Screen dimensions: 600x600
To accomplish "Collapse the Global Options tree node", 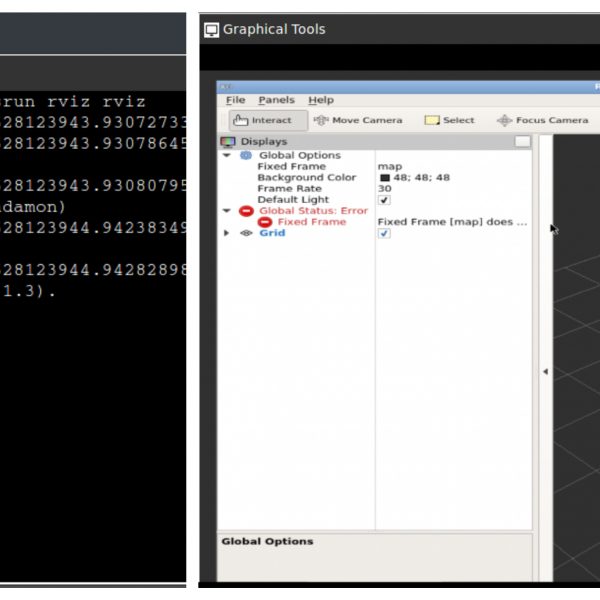I will [227, 155].
